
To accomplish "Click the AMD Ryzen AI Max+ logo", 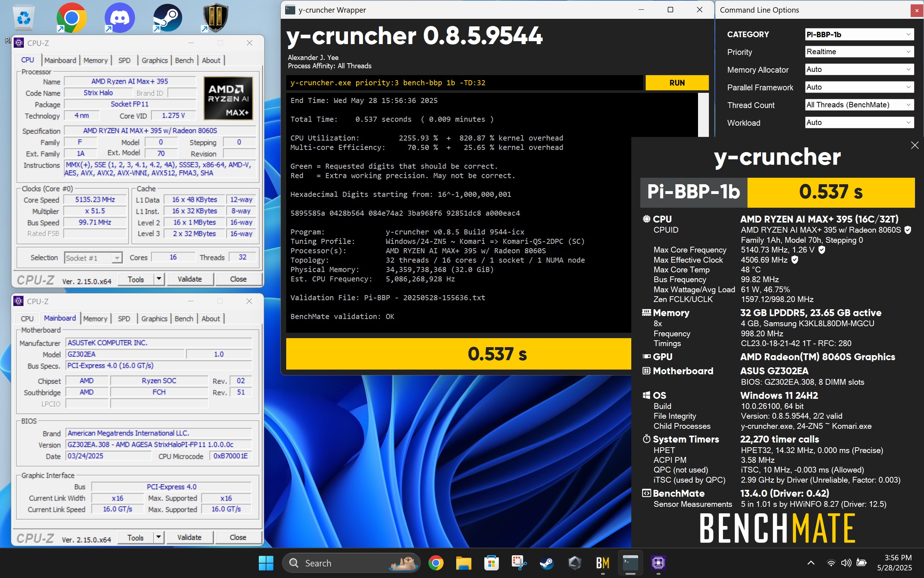I will [x=228, y=98].
